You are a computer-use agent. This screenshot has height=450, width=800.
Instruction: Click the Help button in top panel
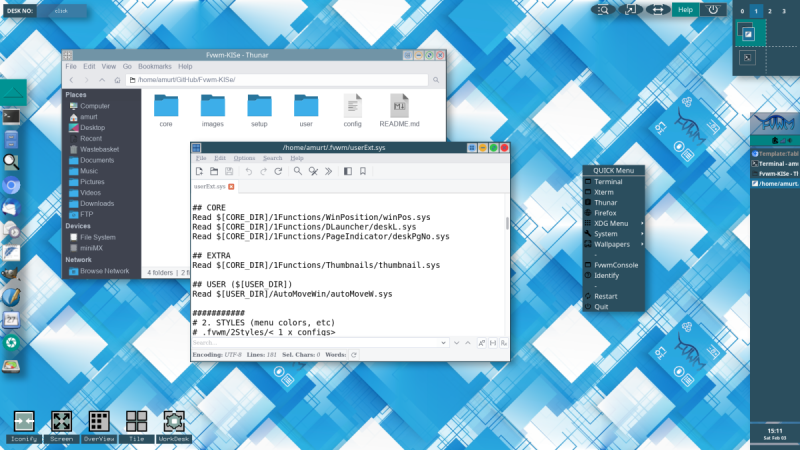coord(685,10)
